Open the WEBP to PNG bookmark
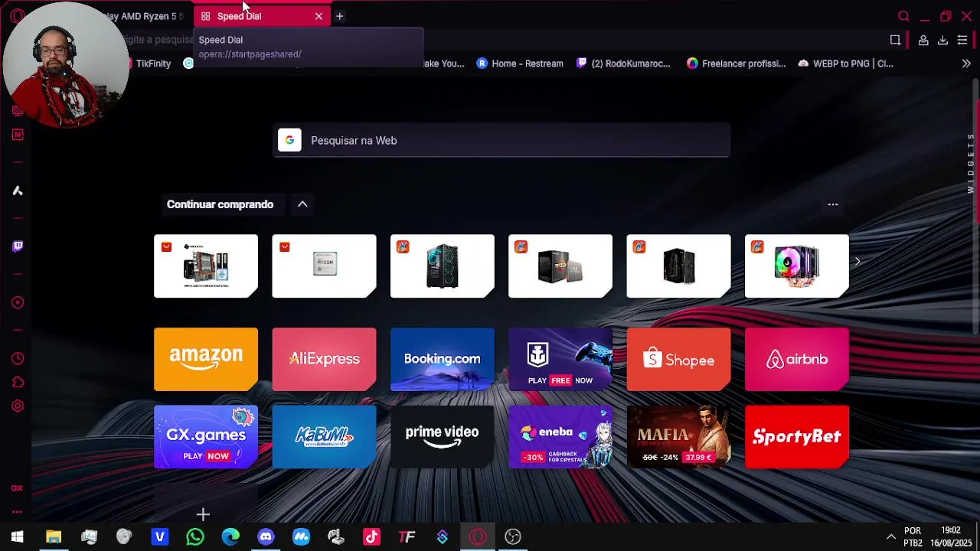This screenshot has height=551, width=980. (x=845, y=64)
